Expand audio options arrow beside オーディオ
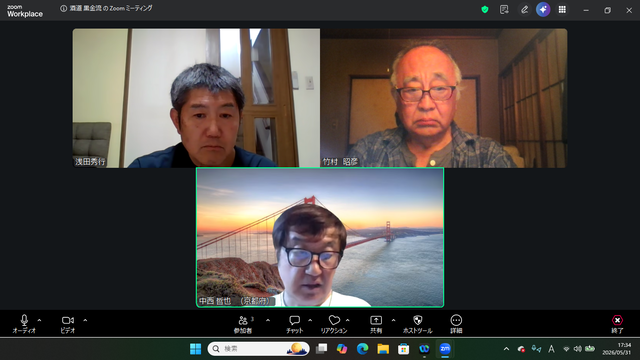The height and width of the screenshot is (360, 640). (39, 320)
